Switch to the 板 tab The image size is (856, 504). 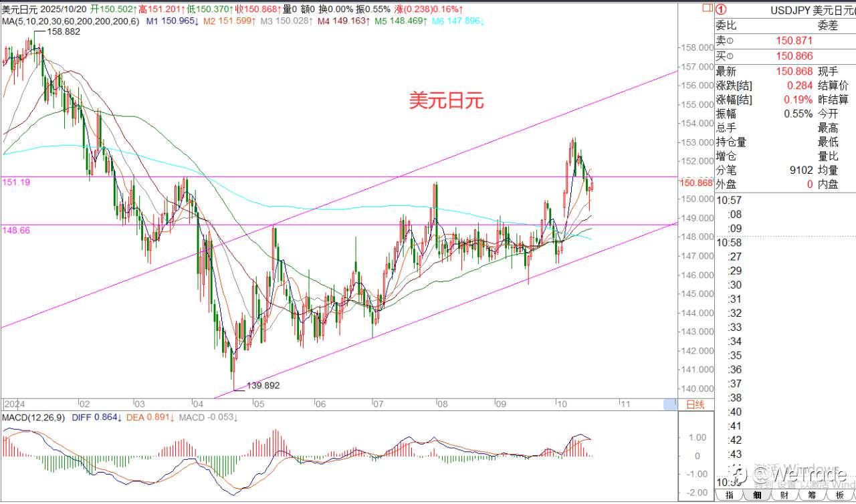(839, 495)
